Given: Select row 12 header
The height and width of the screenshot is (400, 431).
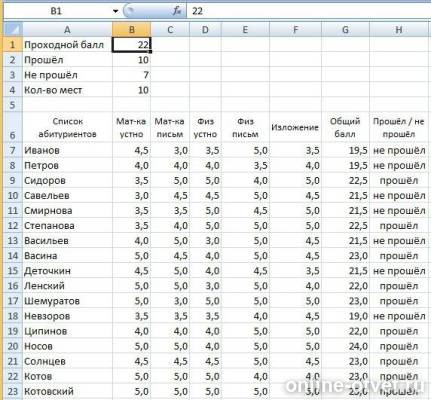Looking at the screenshot, I should tap(13, 226).
